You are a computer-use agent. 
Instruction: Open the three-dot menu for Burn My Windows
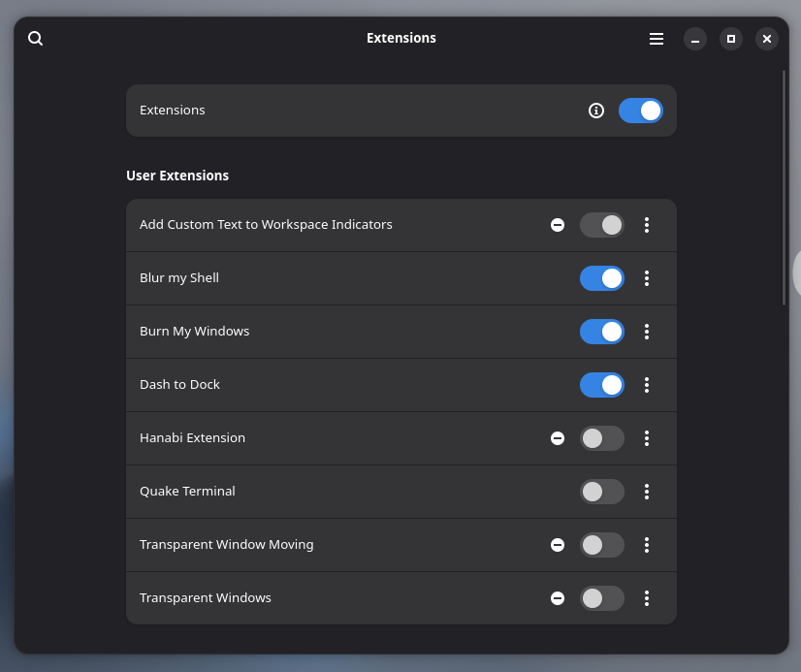click(x=647, y=332)
